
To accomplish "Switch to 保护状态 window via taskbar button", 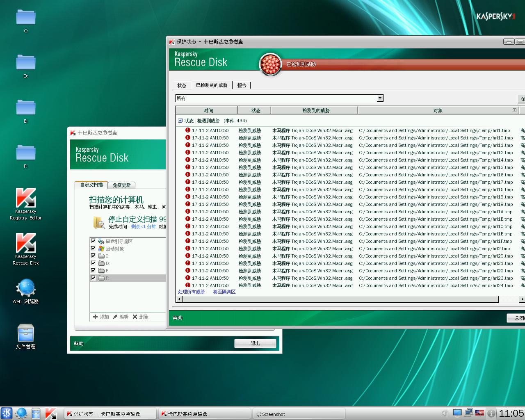I will pyautogui.click(x=111, y=414).
